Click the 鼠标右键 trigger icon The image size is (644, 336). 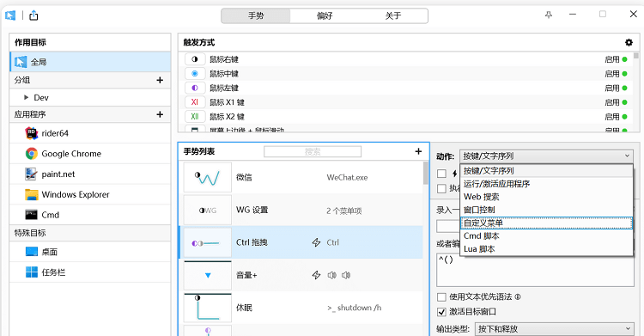tap(195, 59)
